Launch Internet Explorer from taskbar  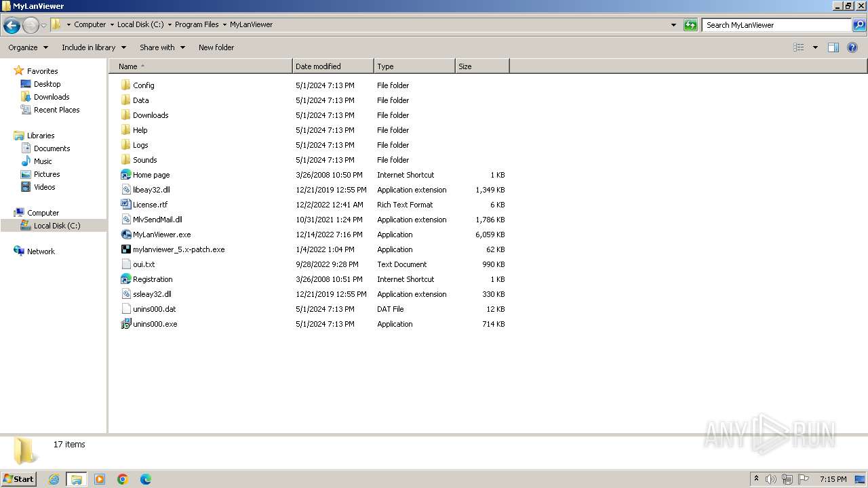(54, 479)
